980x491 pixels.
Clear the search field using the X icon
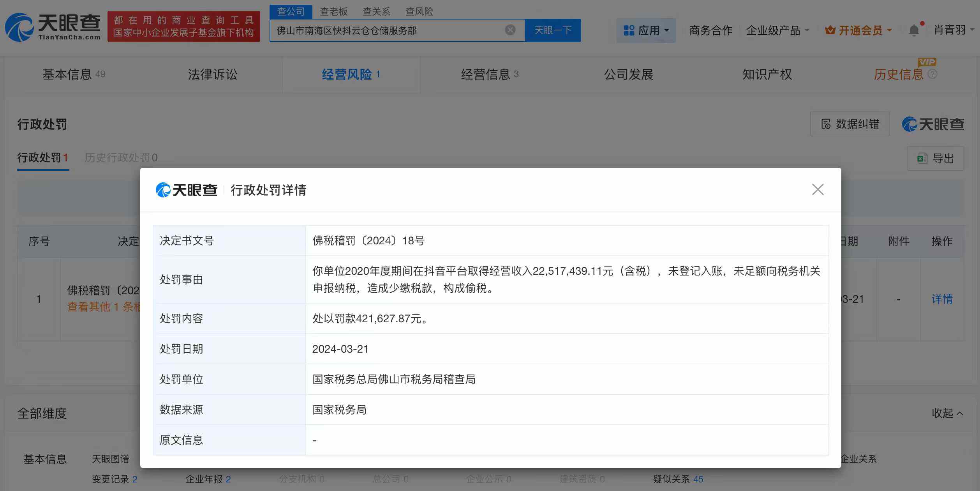pos(509,30)
